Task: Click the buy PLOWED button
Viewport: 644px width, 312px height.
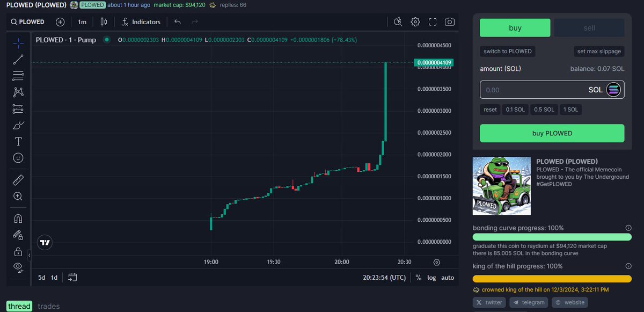Action: coord(552,133)
